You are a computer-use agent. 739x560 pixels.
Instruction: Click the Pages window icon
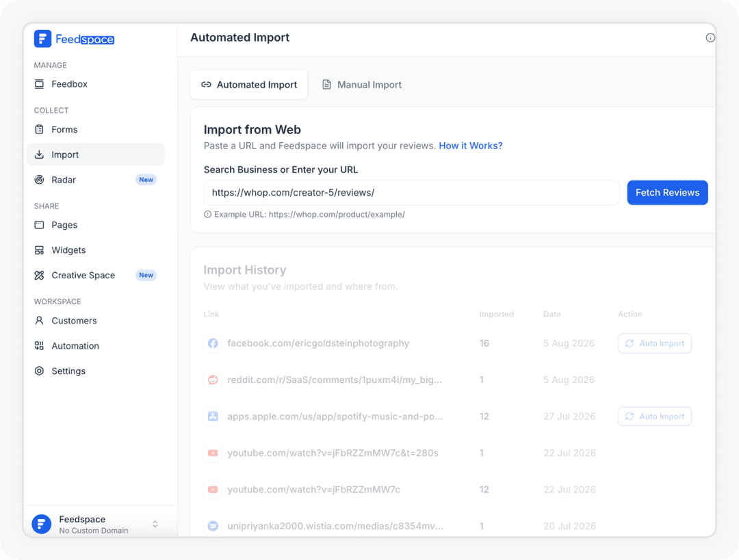(x=39, y=225)
